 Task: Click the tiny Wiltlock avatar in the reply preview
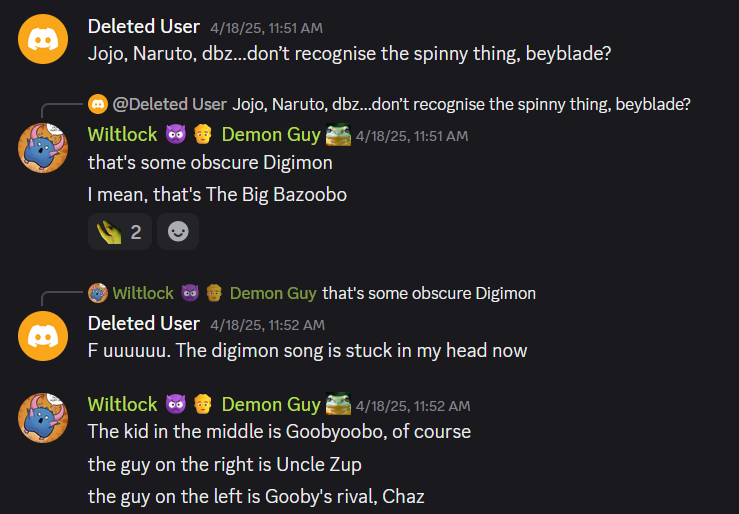point(98,293)
